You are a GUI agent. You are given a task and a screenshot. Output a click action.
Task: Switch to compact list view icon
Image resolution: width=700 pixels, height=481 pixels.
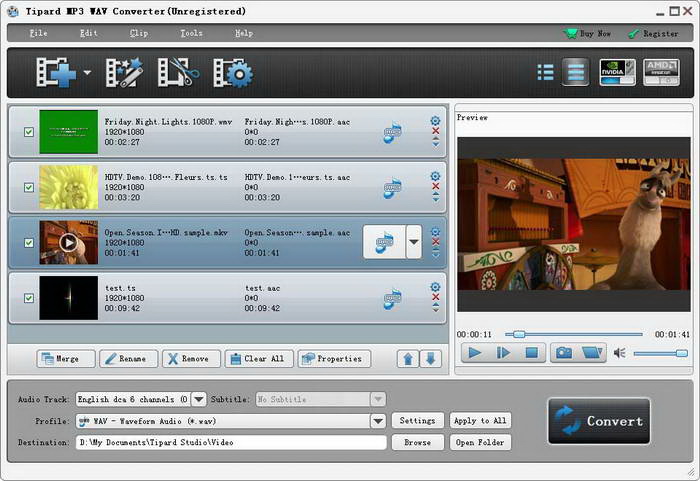(545, 72)
